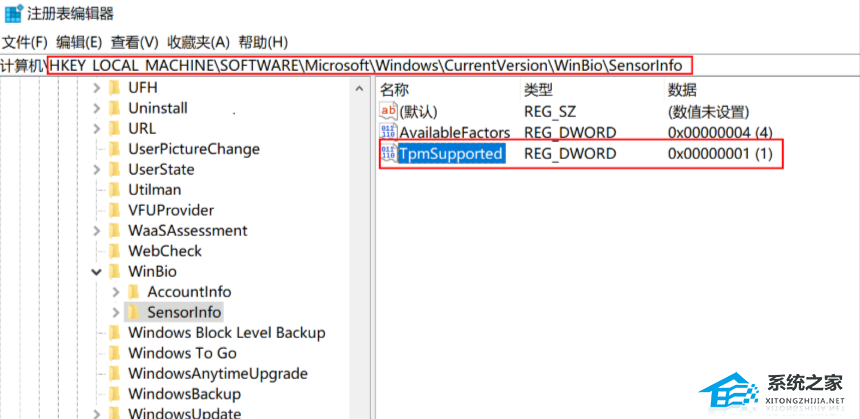Select the TpmSupported value name
860x419 pixels.
(x=450, y=154)
